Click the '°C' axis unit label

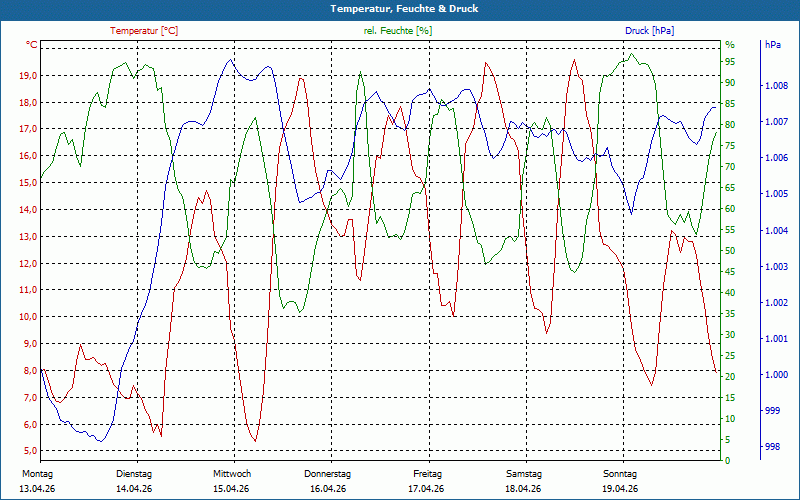pyautogui.click(x=32, y=45)
